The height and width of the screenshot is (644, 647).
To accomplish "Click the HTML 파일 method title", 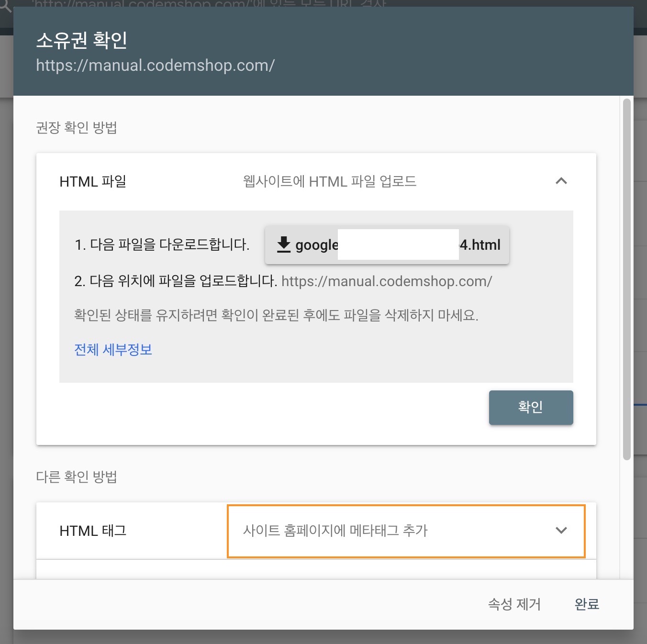I will tap(93, 182).
